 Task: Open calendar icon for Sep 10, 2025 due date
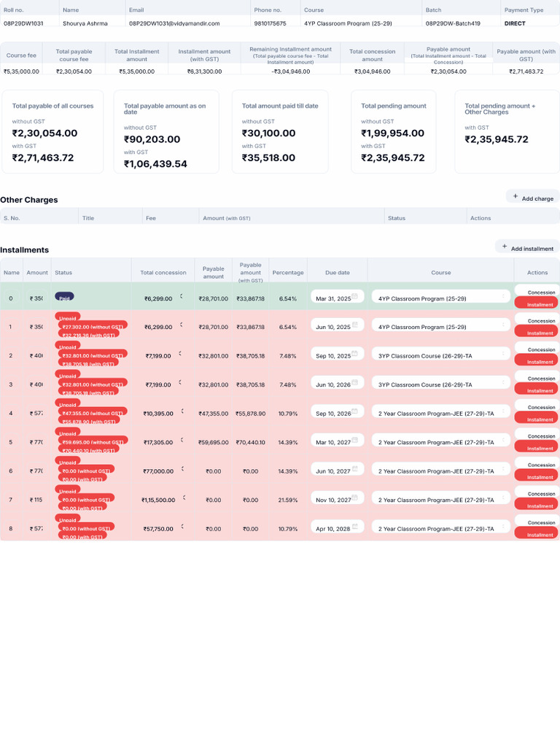point(355,354)
